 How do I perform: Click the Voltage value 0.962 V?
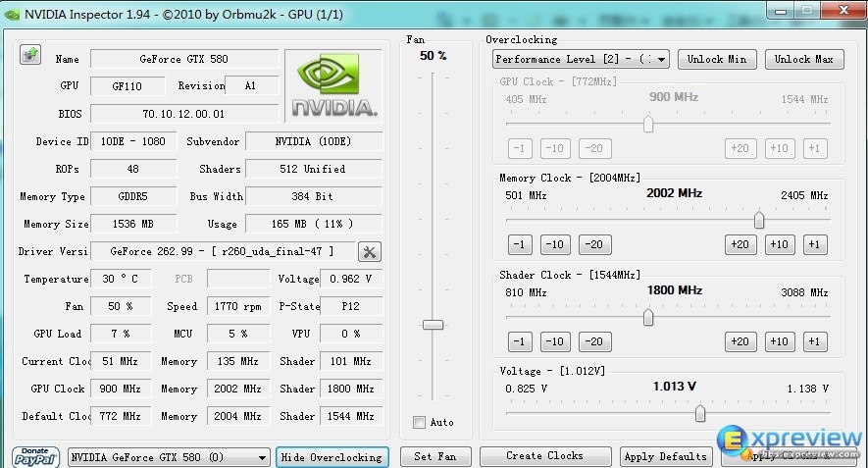[x=351, y=280]
